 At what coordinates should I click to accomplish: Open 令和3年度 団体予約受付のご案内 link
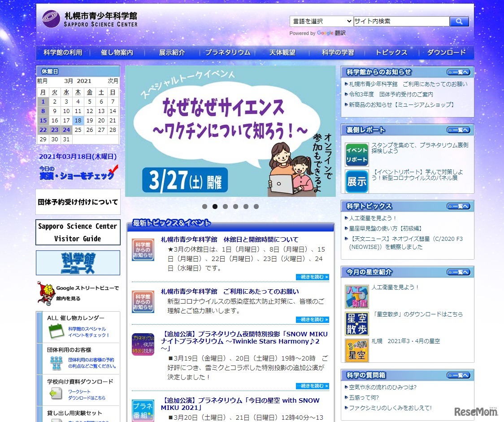(x=391, y=95)
